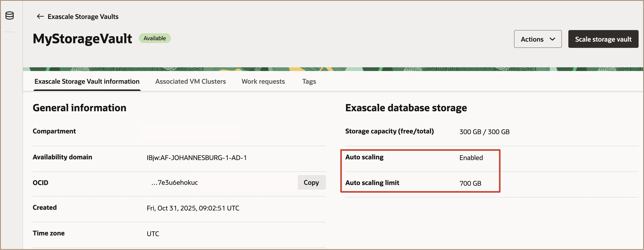Click the Available status badge
The image size is (644, 250).
(155, 38)
